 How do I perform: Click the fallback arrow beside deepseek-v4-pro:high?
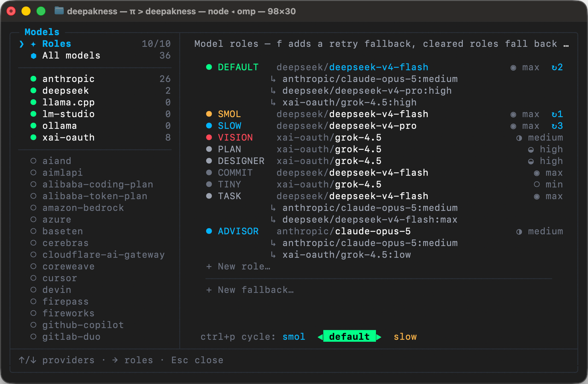click(x=273, y=90)
